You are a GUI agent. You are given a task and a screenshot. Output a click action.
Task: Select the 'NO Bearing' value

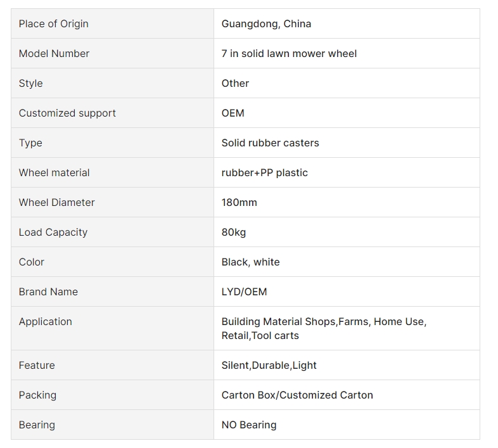pyautogui.click(x=249, y=425)
